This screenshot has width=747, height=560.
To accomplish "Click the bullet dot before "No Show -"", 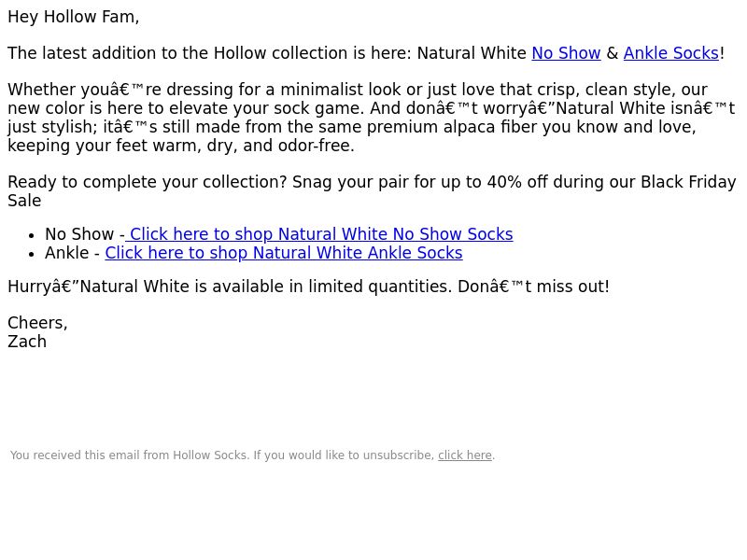I will click(x=32, y=235).
